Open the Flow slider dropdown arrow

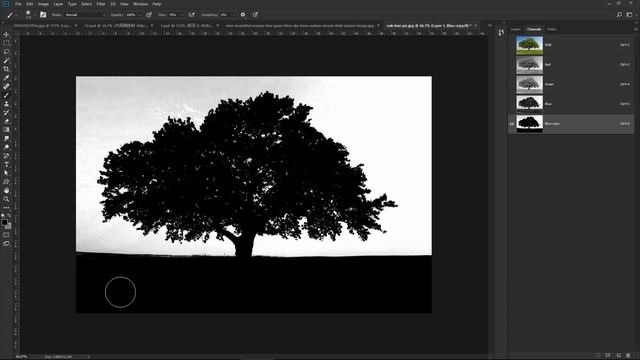[x=182, y=15]
